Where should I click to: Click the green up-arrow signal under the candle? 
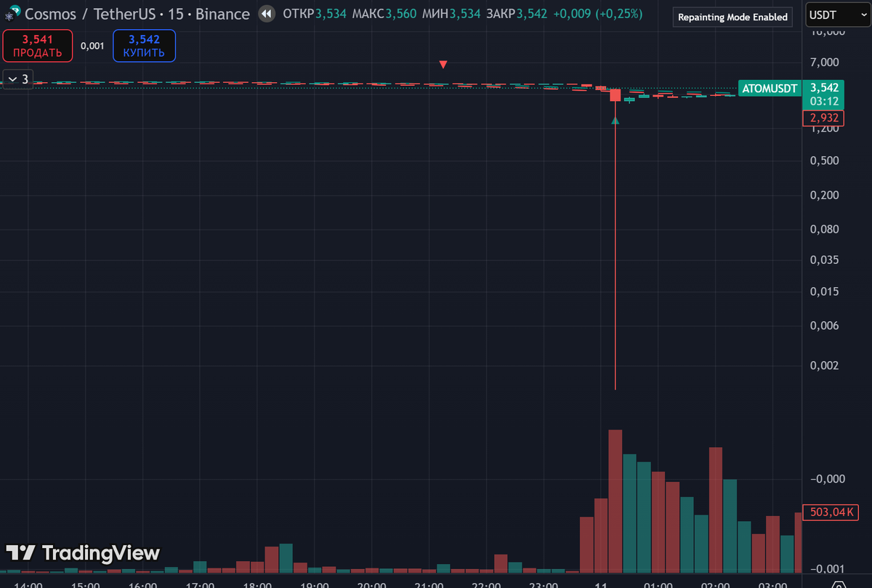pos(615,120)
